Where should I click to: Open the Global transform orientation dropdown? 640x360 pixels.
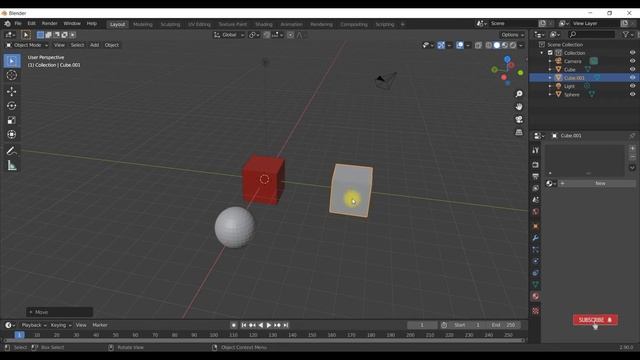click(x=229, y=35)
